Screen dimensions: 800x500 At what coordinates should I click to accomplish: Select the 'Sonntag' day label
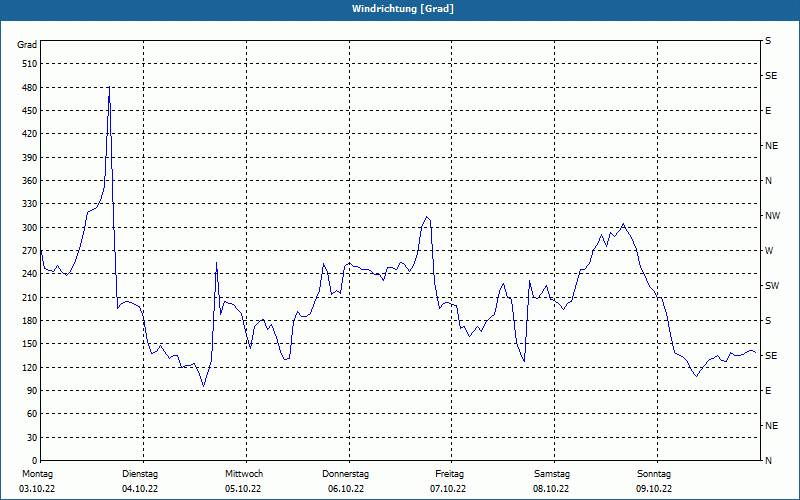654,474
